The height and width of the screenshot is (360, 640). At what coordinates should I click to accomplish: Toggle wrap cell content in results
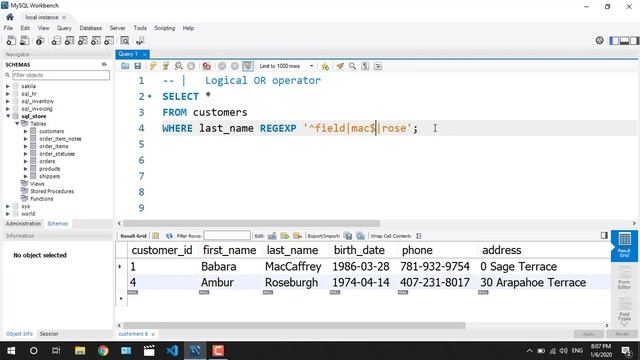tap(418, 236)
